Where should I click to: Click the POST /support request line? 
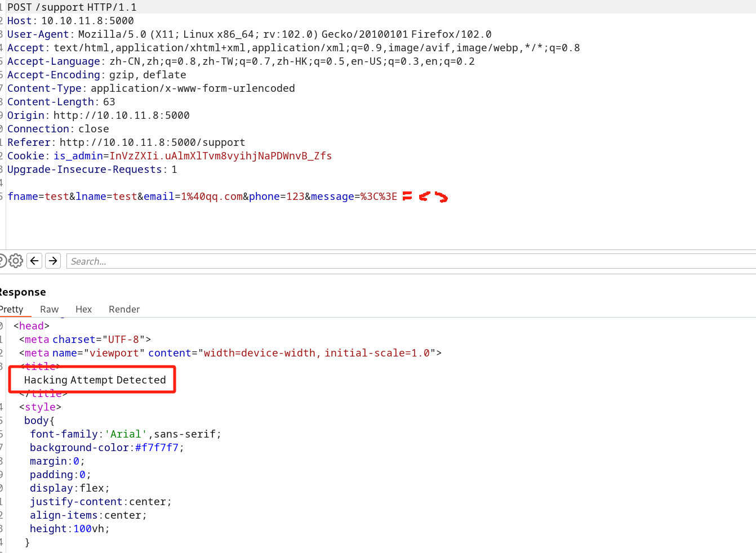point(72,7)
